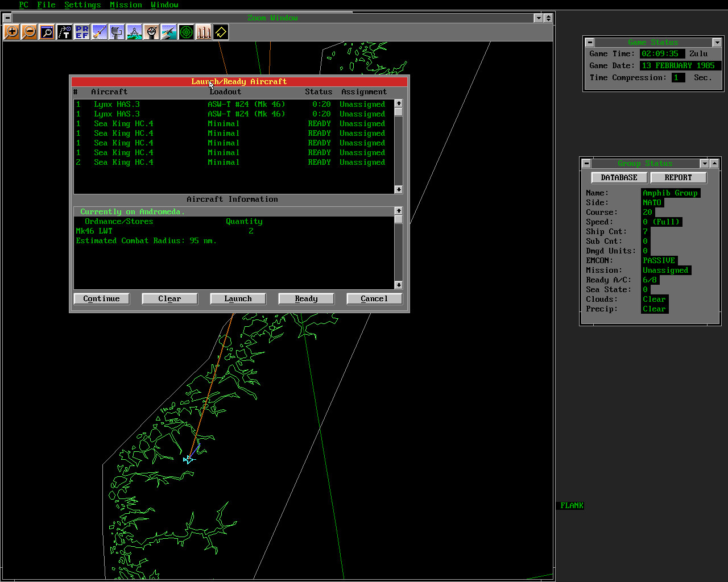Screen dimensions: 728x582
Task: Click the zoom out magnifier icon
Action: [29, 32]
